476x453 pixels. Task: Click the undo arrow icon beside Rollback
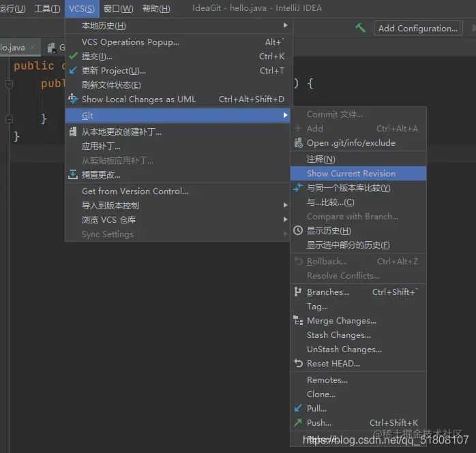pyautogui.click(x=299, y=261)
